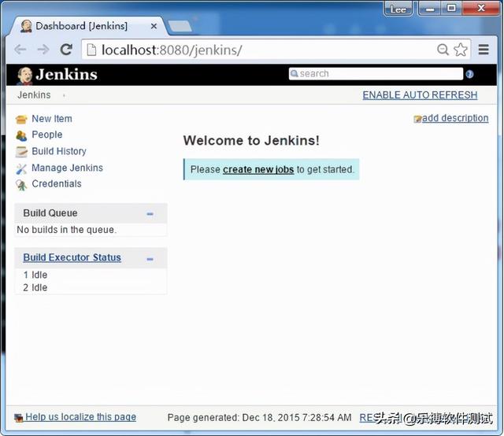
Task: Click the Jenkins butler logo in header
Action: click(24, 76)
